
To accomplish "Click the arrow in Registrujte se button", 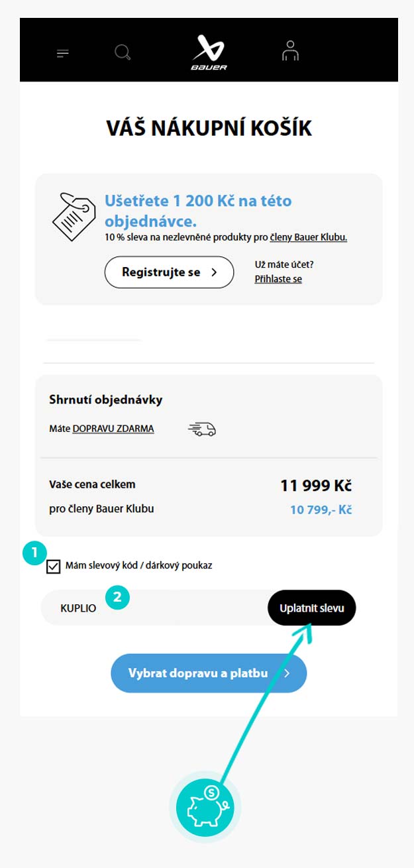I will coord(214,272).
